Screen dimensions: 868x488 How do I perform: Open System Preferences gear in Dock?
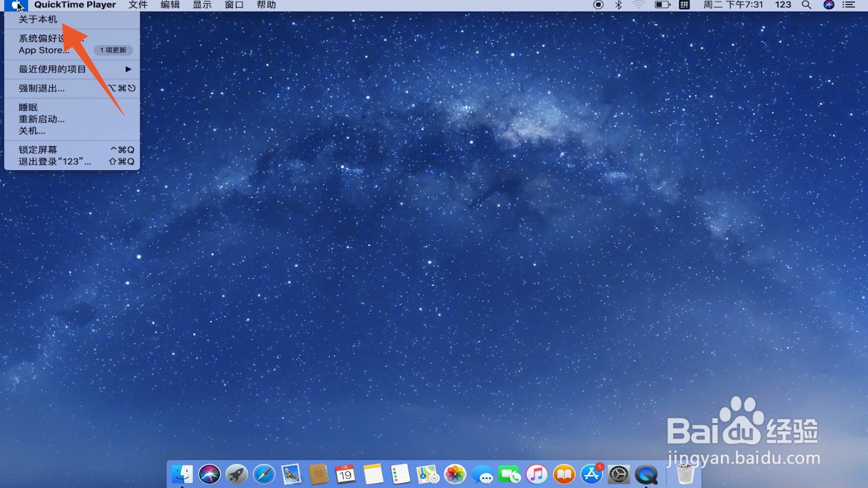(x=618, y=474)
